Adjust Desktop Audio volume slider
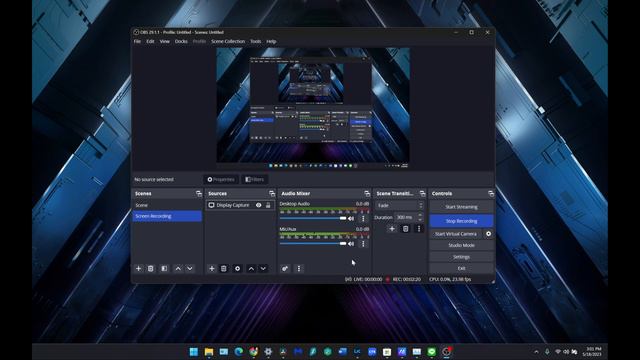The image size is (640, 360). tap(313, 218)
